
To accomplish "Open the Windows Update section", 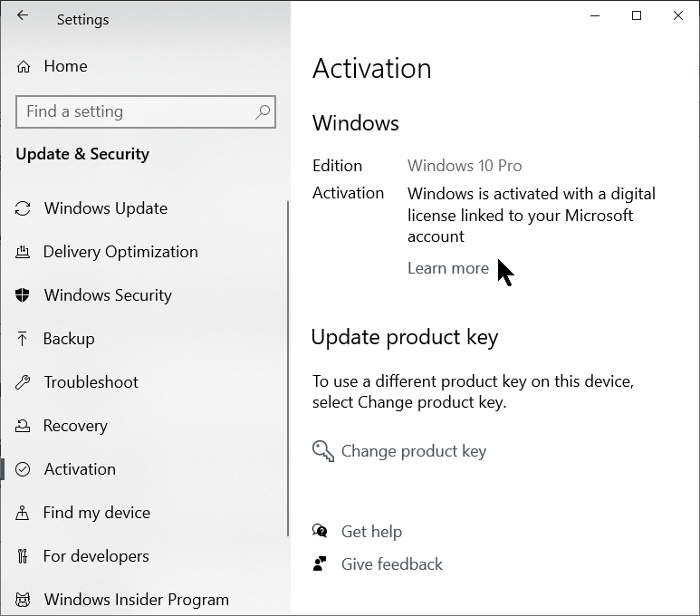I will click(x=106, y=208).
